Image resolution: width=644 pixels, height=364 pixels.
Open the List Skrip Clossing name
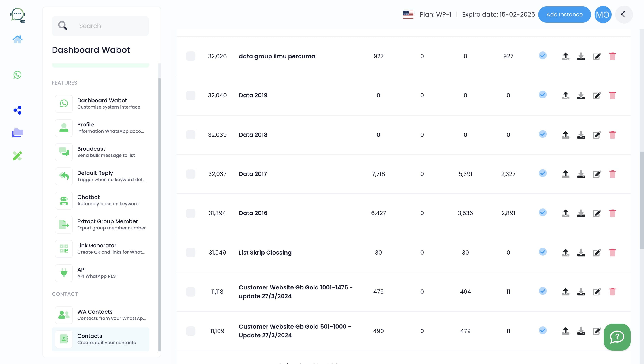click(265, 253)
